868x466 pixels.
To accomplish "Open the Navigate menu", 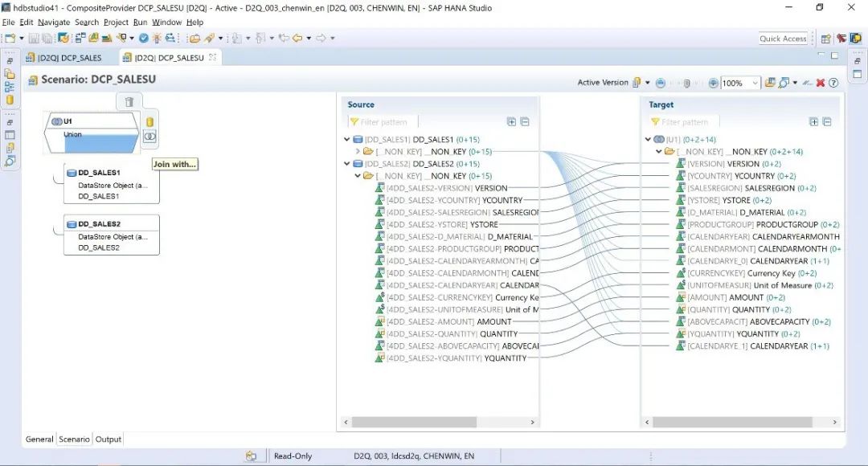I will pyautogui.click(x=54, y=22).
